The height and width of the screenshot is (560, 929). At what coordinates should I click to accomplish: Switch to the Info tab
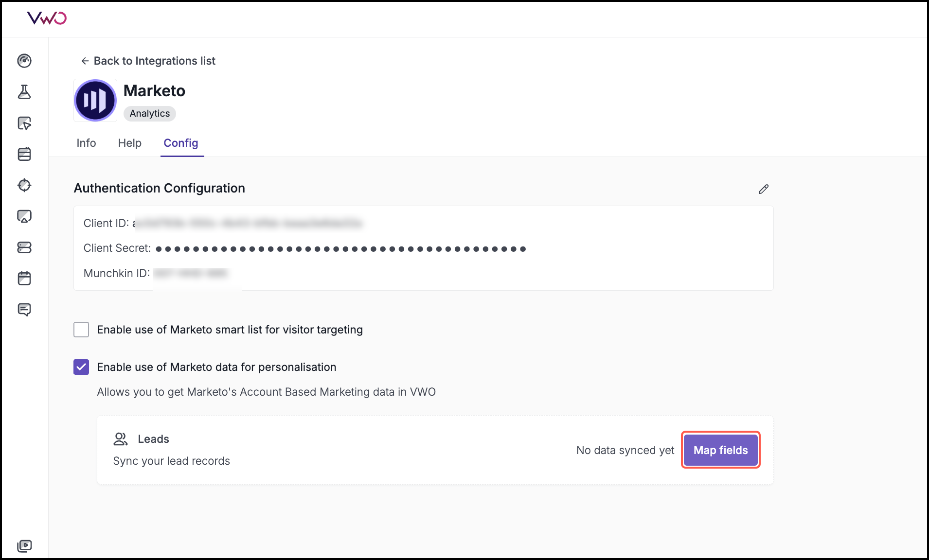86,143
